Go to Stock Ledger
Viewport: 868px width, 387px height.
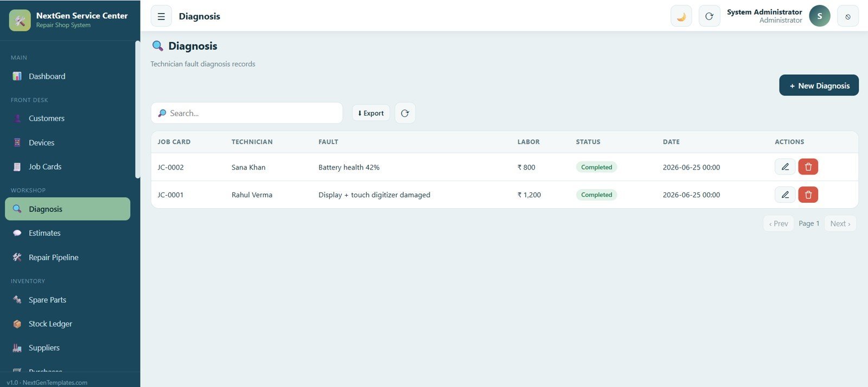(67, 324)
